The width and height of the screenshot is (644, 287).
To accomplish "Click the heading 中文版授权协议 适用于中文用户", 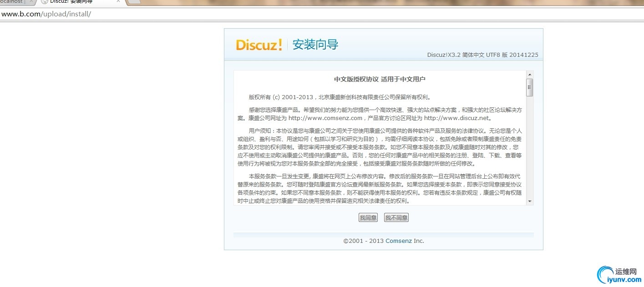I will click(380, 79).
